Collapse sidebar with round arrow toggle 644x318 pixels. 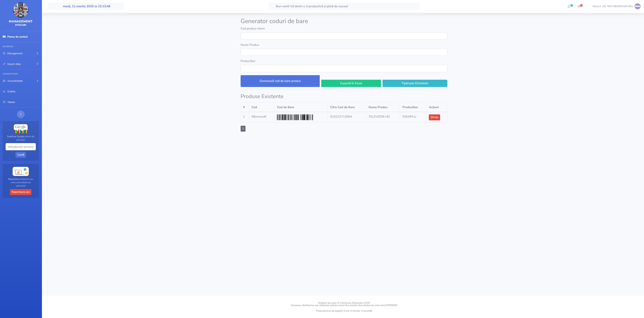point(21,114)
